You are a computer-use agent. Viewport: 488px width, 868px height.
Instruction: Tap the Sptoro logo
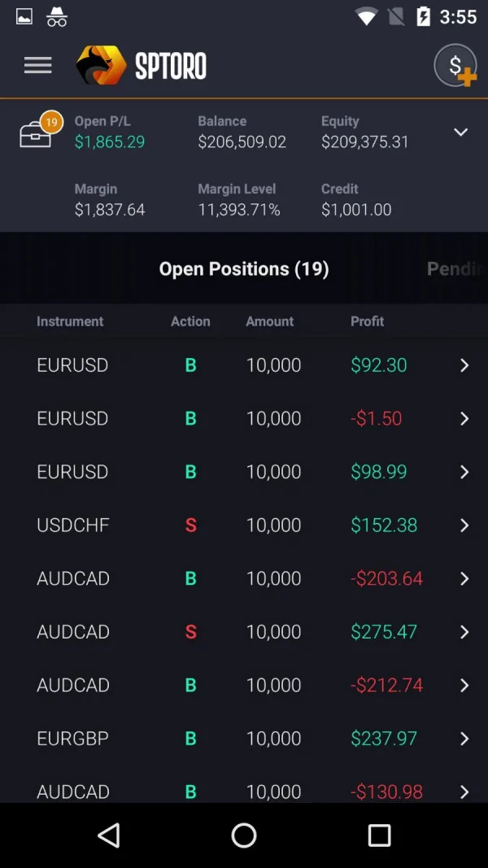point(142,66)
